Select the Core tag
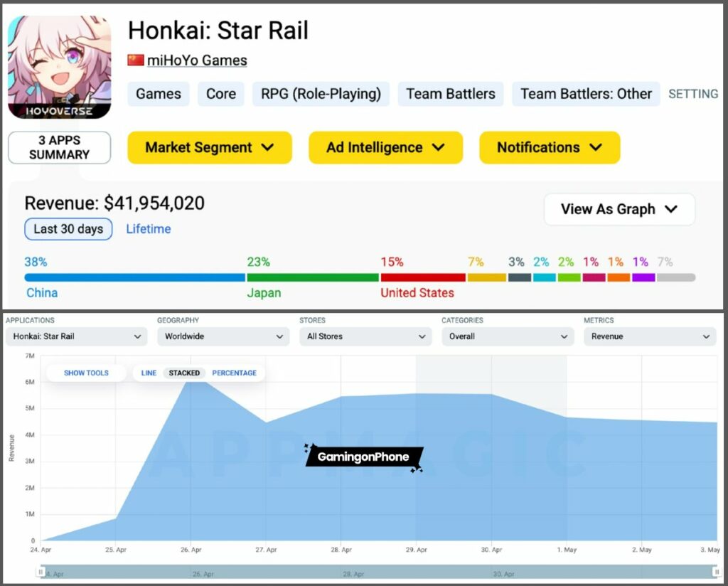Screen dimensions: 728x586 point(221,94)
